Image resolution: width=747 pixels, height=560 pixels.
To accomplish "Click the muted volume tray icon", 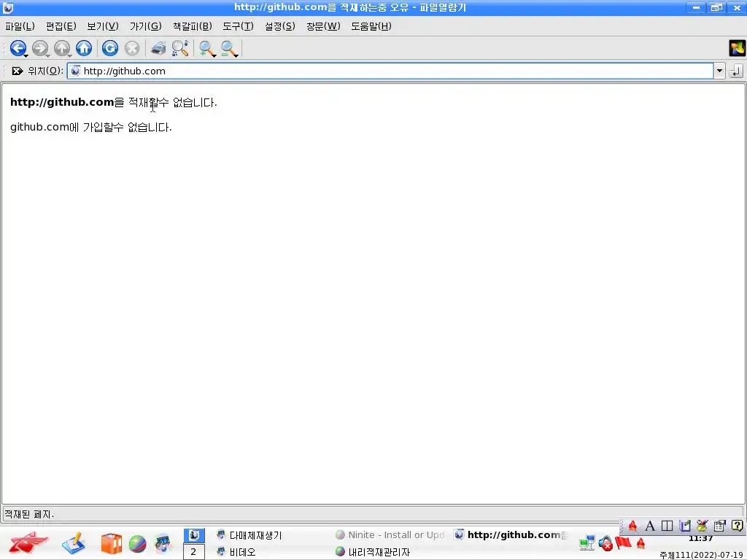I will [x=605, y=542].
